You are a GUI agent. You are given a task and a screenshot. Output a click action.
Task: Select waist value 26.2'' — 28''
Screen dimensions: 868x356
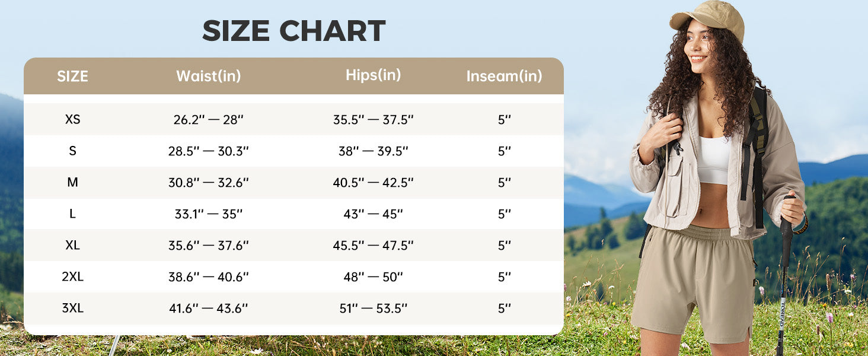click(209, 119)
